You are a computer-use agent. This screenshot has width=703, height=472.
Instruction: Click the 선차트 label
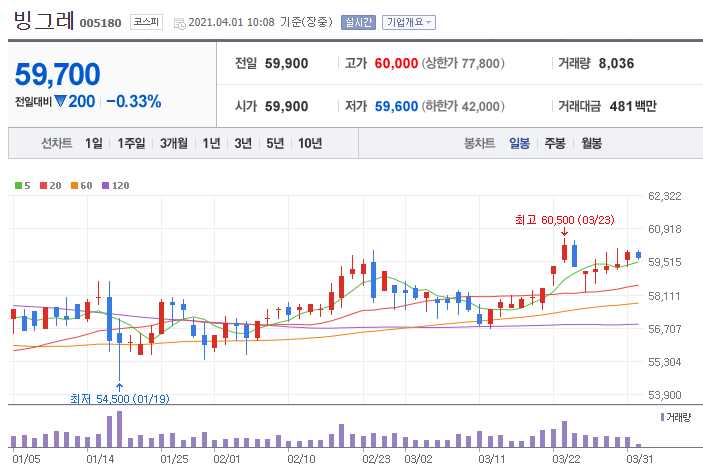click(56, 143)
